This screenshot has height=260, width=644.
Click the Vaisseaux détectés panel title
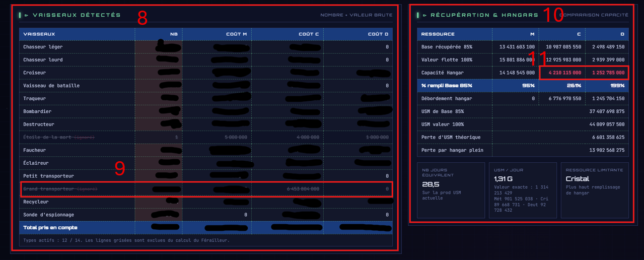(x=77, y=15)
